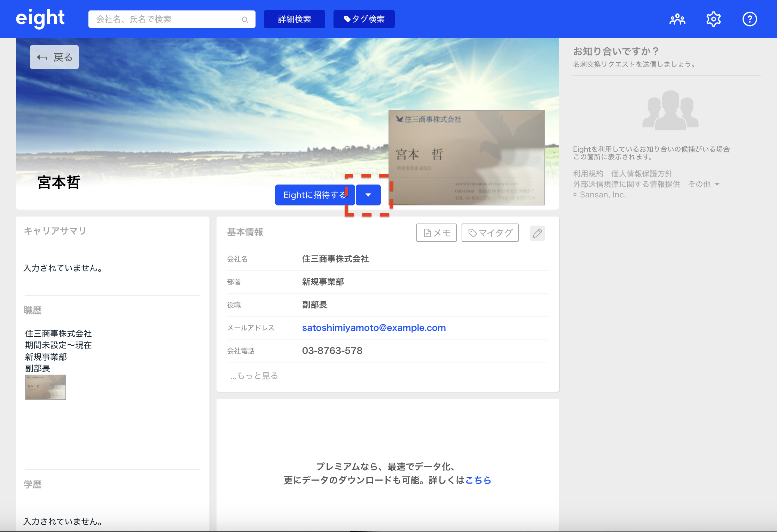The image size is (777, 532).
Task: Go back with the 戻る button
Action: 54,57
